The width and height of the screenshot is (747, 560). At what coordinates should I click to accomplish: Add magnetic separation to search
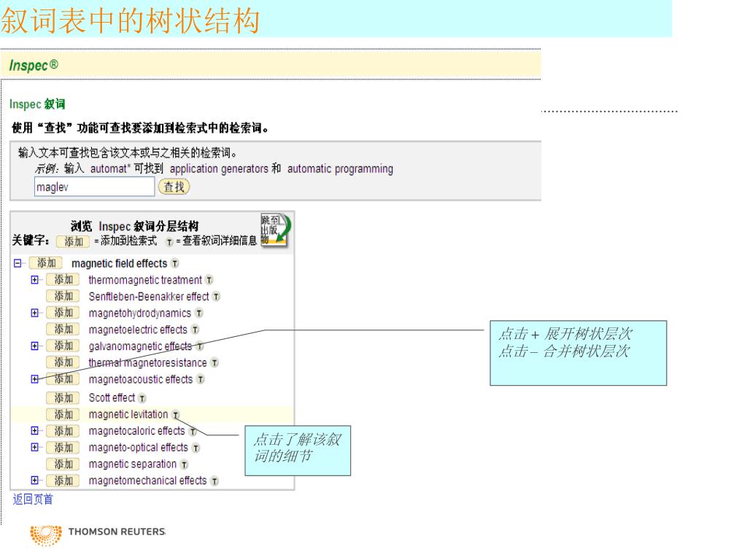63,464
